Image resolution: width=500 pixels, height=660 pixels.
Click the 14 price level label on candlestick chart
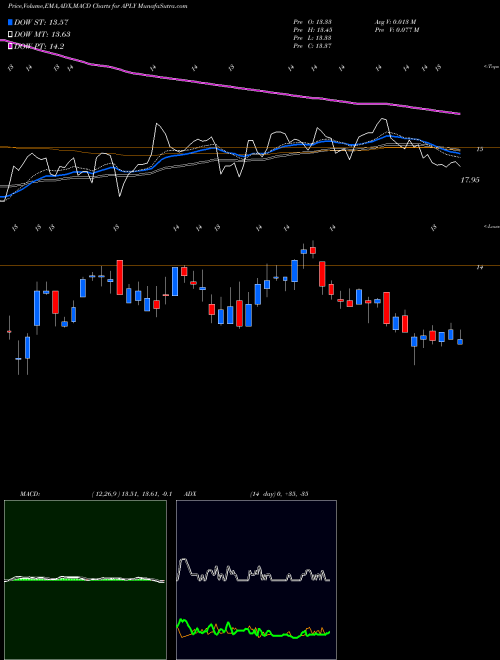coord(479,267)
